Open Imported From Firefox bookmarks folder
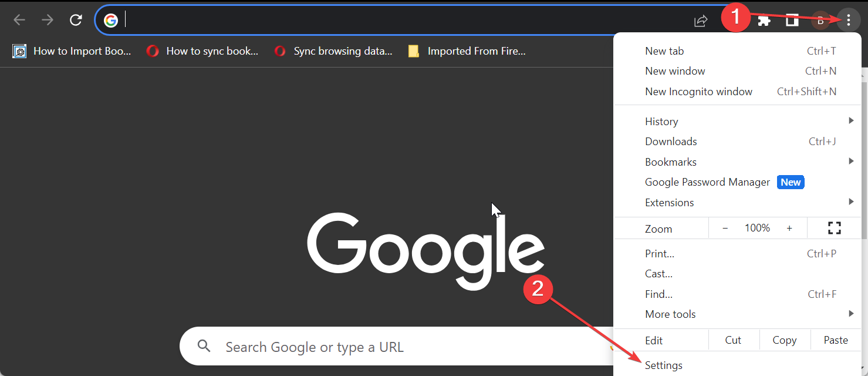 (467, 51)
